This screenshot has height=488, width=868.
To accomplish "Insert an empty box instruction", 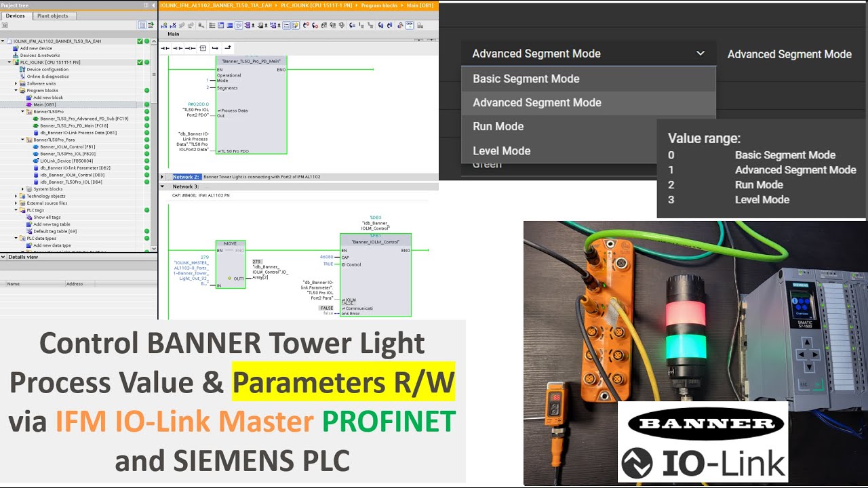I will (x=203, y=48).
